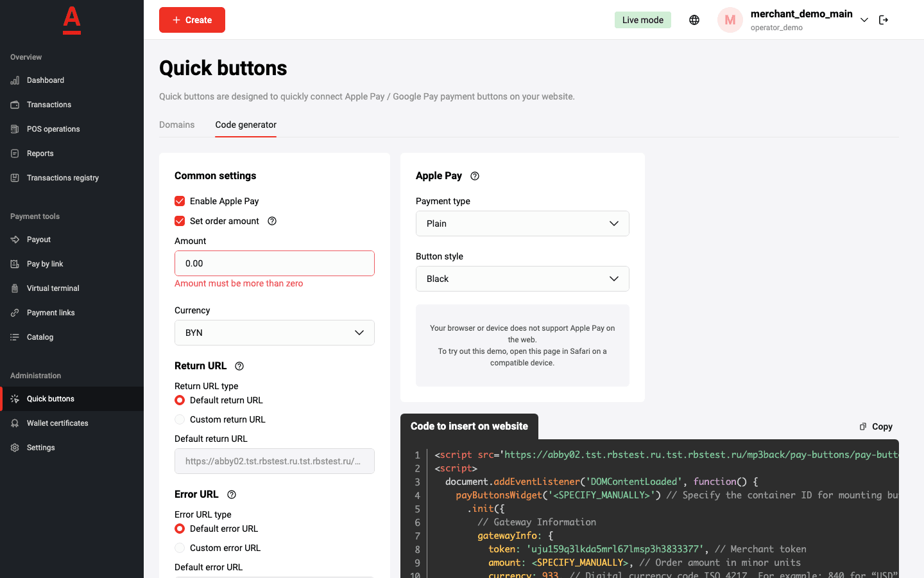The image size is (924, 578).
Task: Click the Wallet certificates badge icon
Action: (x=15, y=423)
